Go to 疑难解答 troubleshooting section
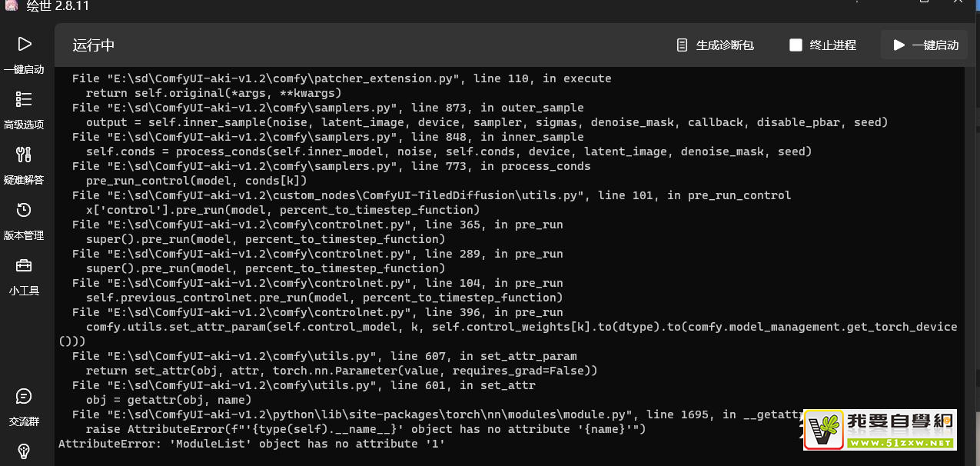The width and height of the screenshot is (980, 466). 24,165
